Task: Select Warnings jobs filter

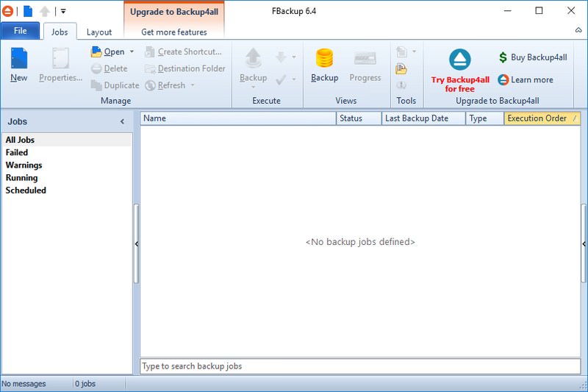Action: coord(67,165)
